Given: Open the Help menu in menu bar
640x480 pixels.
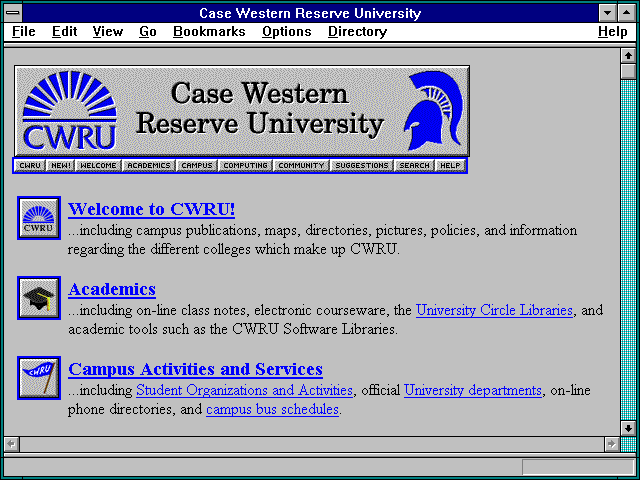Looking at the screenshot, I should click(612, 32).
